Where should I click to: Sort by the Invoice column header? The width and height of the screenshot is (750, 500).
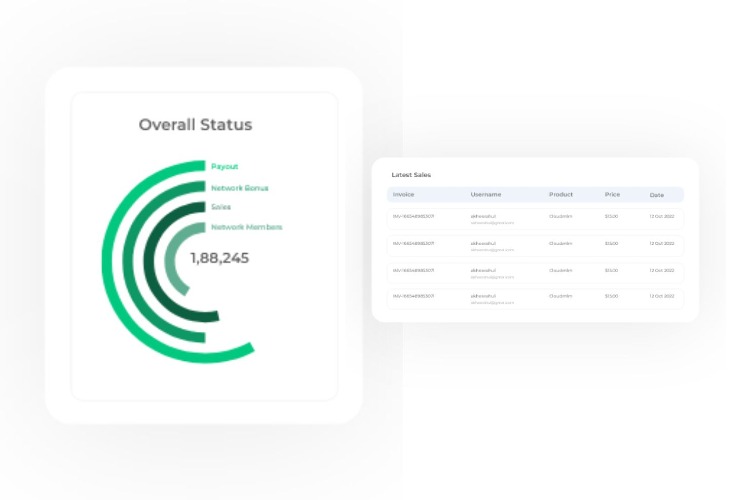[403, 194]
